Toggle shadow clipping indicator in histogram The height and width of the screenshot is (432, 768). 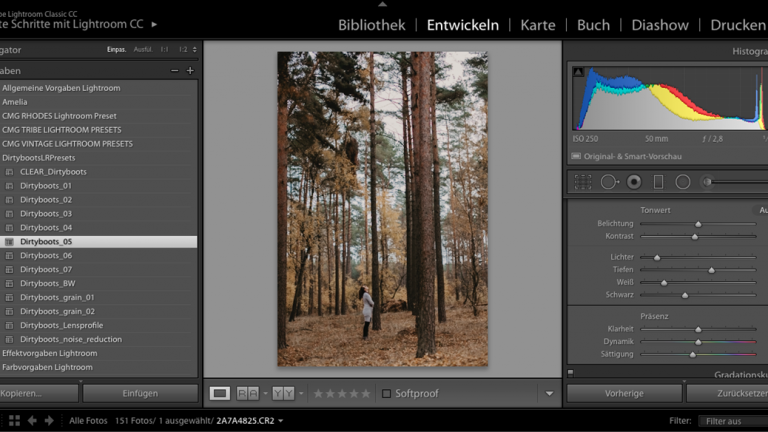[x=578, y=72]
